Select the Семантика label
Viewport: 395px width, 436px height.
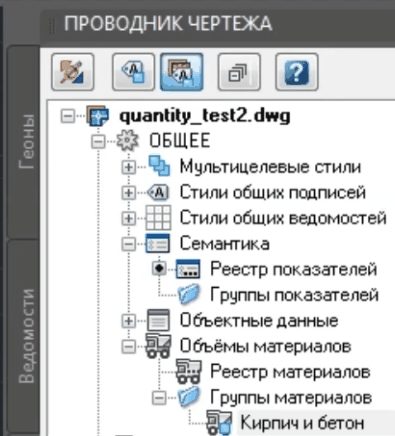click(225, 243)
